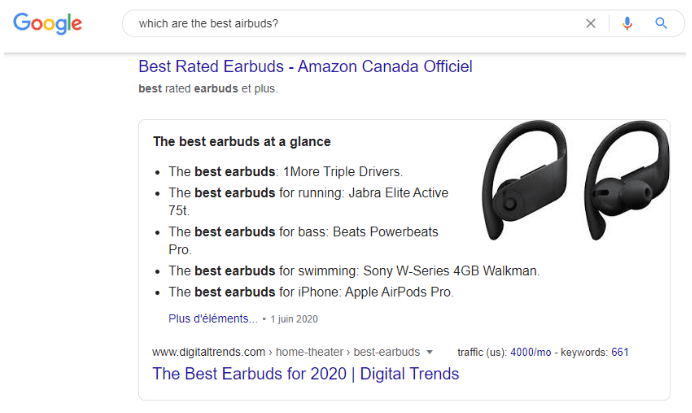Screen dimensions: 692x413
Task: Click the 1More Triple Drivers list item
Action: point(285,172)
